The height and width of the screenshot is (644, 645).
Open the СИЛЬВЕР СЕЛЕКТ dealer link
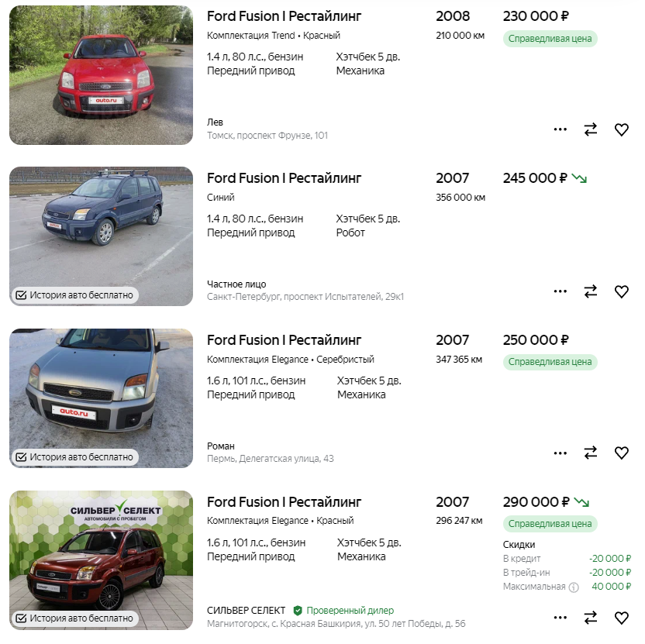pos(246,611)
